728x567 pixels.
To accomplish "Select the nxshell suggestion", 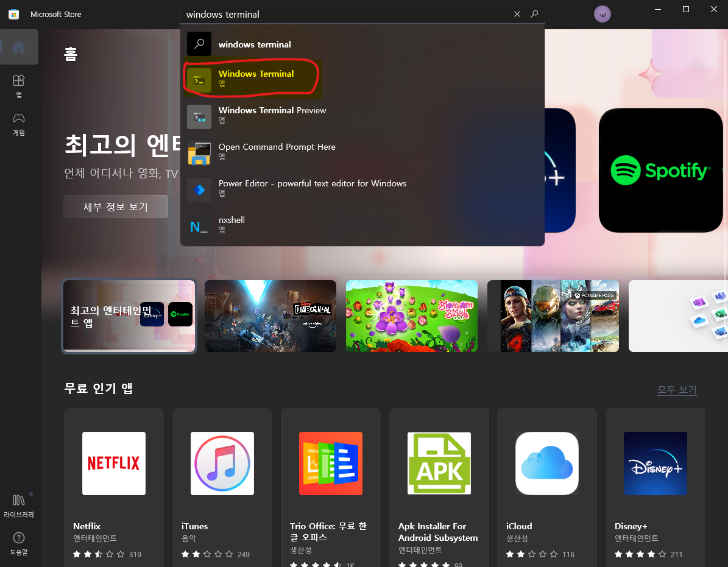I will coord(362,225).
